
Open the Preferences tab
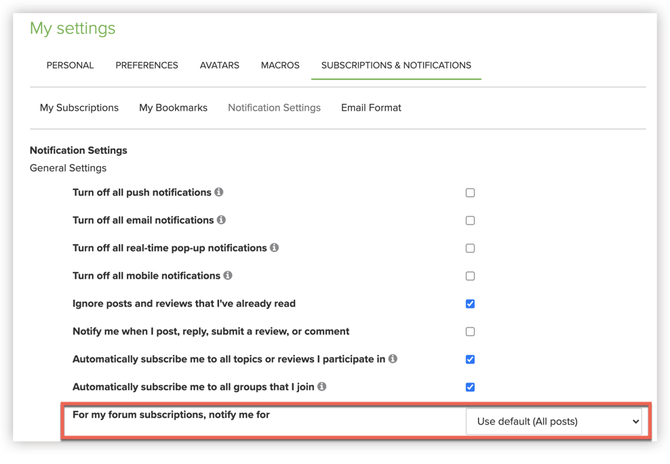pyautogui.click(x=147, y=66)
